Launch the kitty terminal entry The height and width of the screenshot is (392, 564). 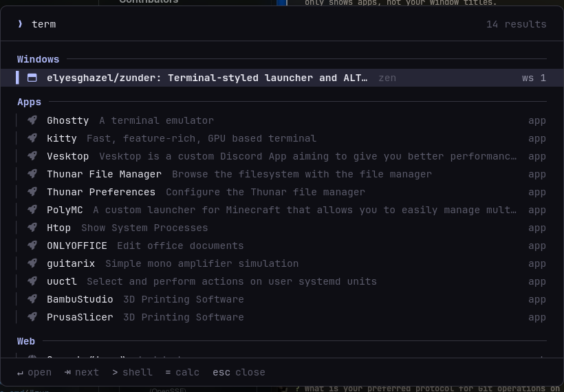pos(282,138)
